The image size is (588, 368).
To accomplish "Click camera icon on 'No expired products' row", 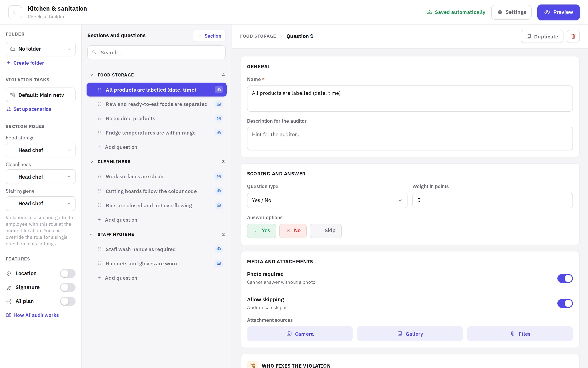I will click(219, 118).
